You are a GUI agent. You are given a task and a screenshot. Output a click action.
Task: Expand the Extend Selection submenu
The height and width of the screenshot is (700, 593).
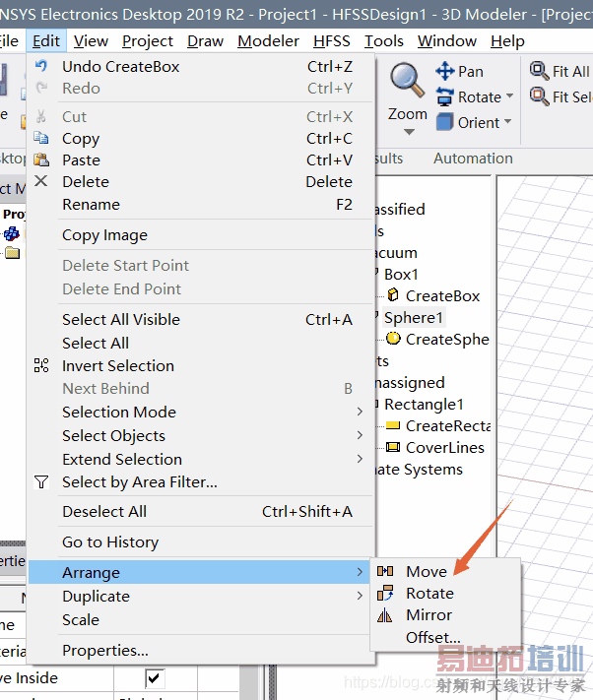(200, 459)
